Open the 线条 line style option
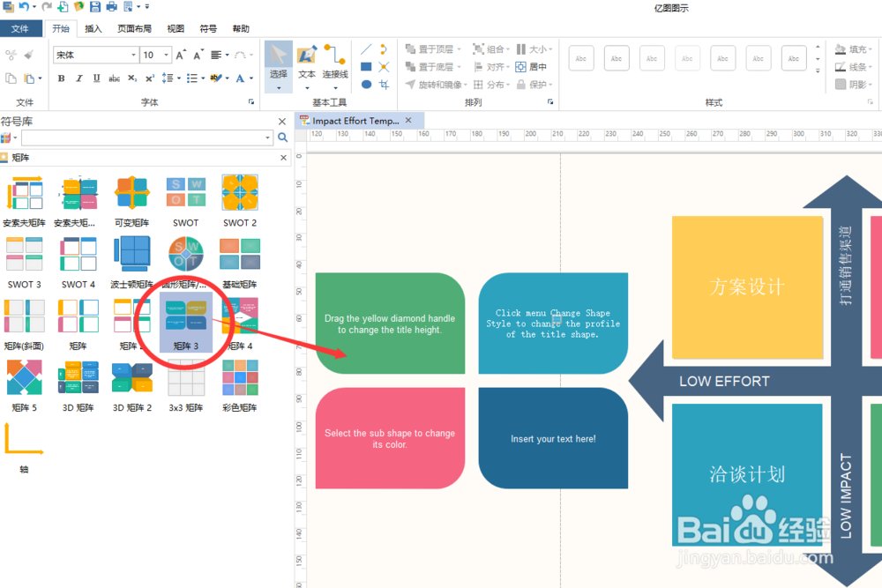The height and width of the screenshot is (588, 882). tap(853, 67)
